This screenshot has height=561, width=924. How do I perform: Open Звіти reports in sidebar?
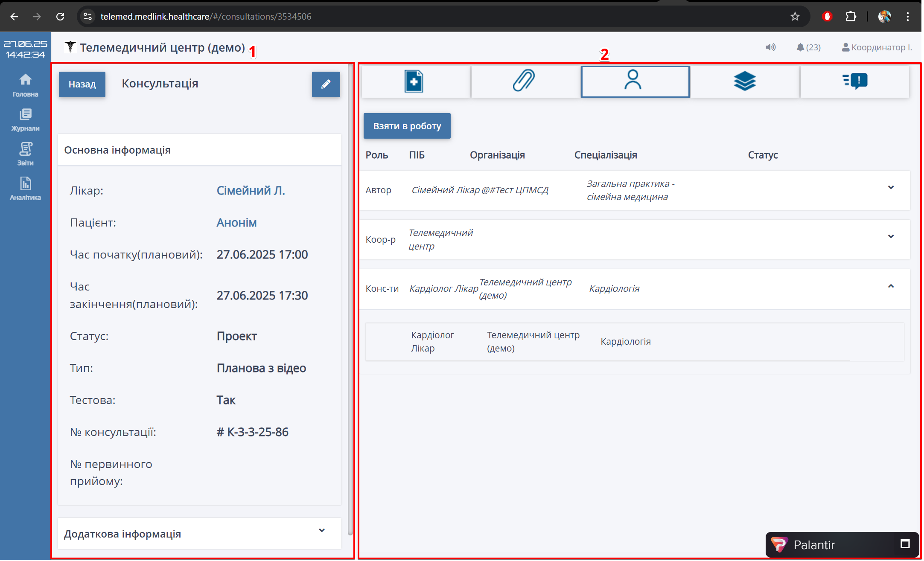point(25,154)
